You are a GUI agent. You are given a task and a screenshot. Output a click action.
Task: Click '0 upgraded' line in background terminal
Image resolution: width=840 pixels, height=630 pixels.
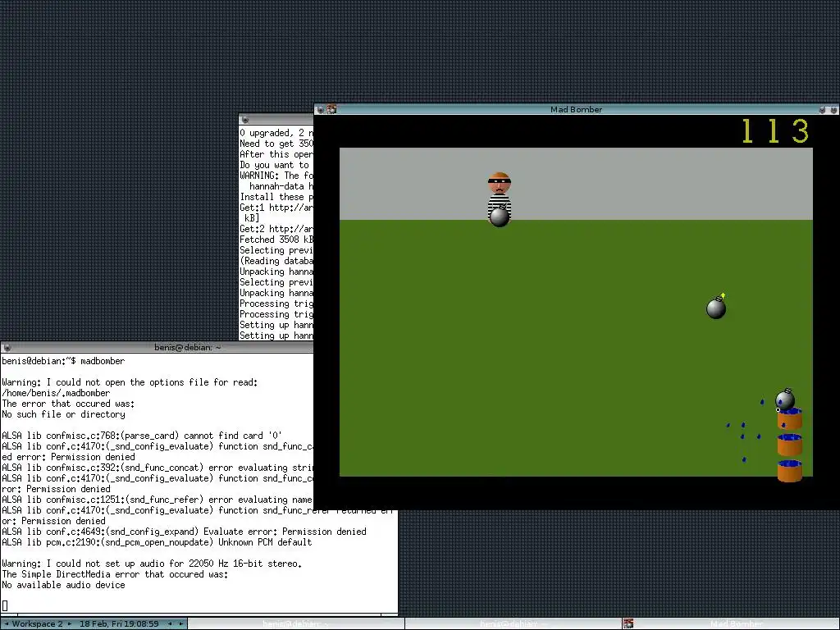276,133
